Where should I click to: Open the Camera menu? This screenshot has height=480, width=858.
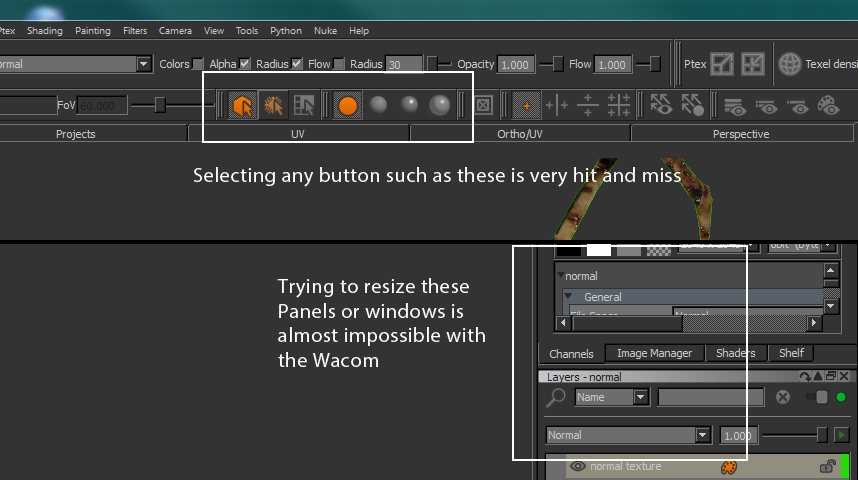pos(175,31)
